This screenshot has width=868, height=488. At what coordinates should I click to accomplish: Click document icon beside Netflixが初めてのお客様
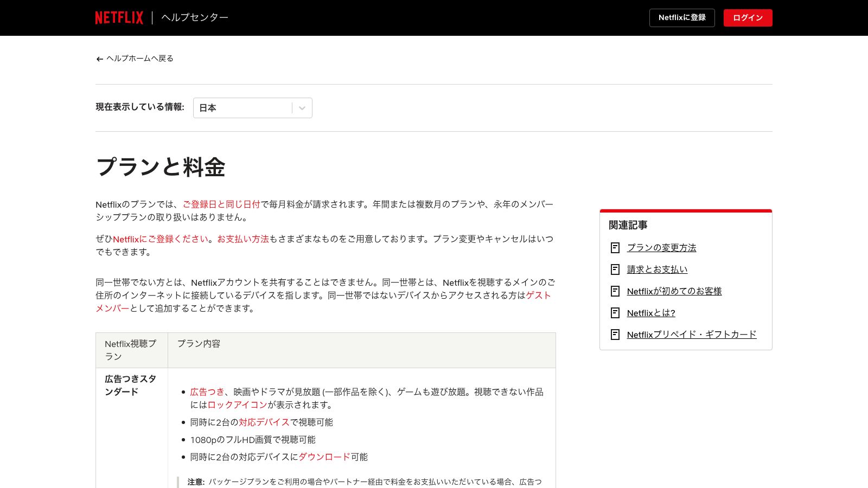point(615,291)
